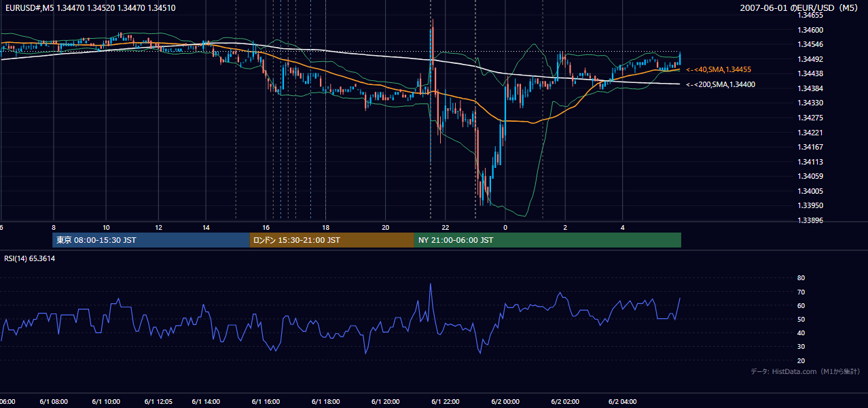Click the RSI axis level 50
This screenshot has width=868, height=408.
[801, 319]
